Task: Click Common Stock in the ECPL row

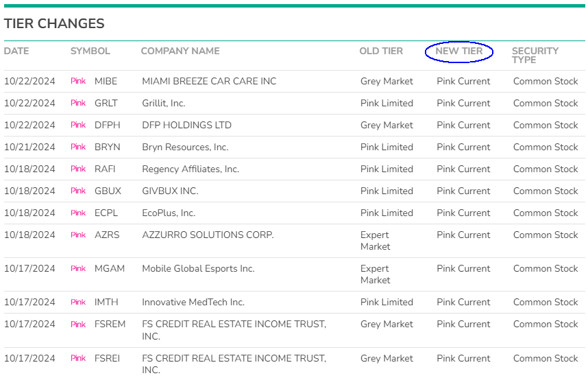Action: (x=546, y=213)
